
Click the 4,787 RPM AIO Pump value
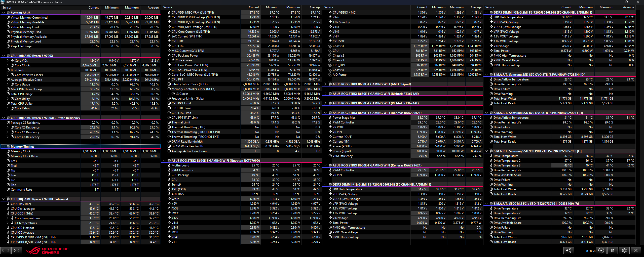tap(420, 75)
